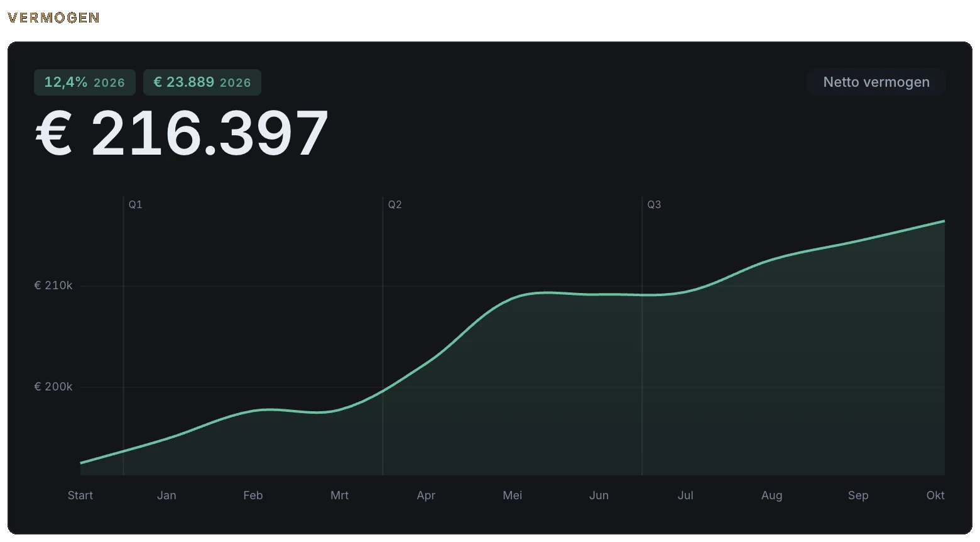This screenshot has width=980, height=542.
Task: Select the Q2 quarter marker
Action: click(x=395, y=204)
